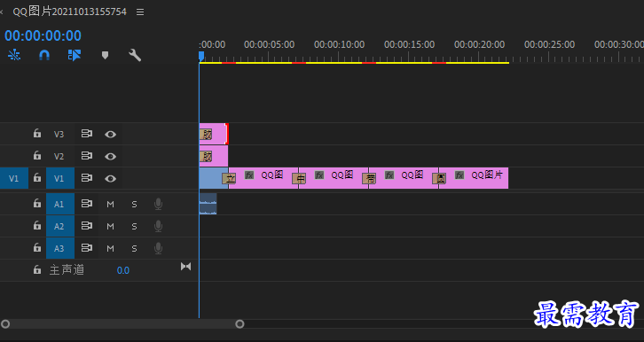Select the QQ图片20211013155754 sequence tab
Viewport: 644px width, 342px height.
[x=69, y=12]
